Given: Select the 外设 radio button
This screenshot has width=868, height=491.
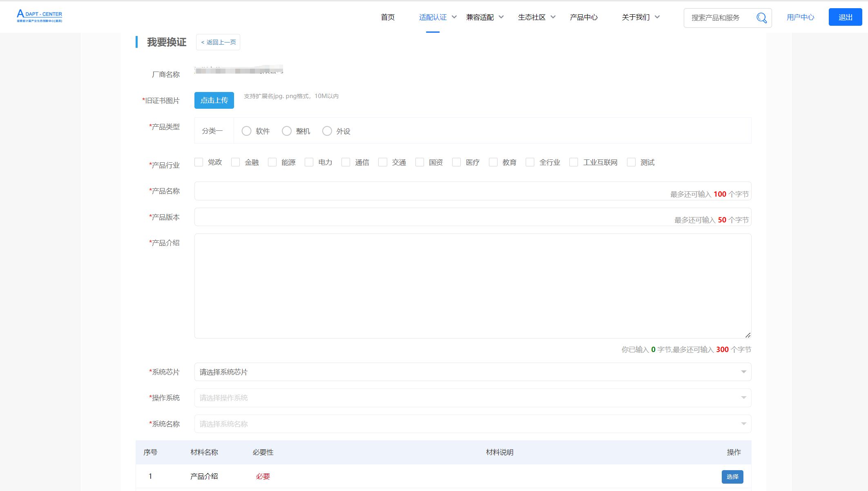Looking at the screenshot, I should click(327, 131).
